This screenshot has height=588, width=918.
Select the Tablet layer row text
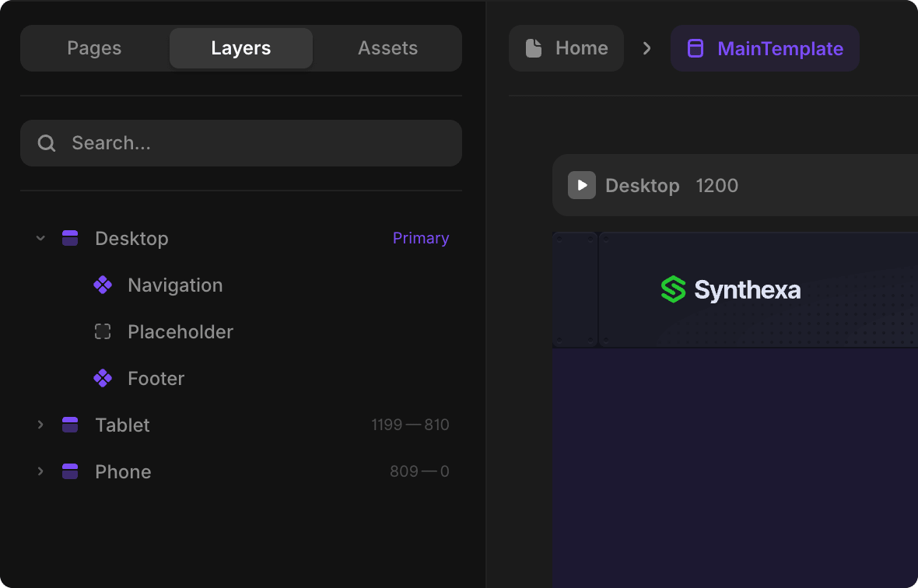(x=122, y=425)
